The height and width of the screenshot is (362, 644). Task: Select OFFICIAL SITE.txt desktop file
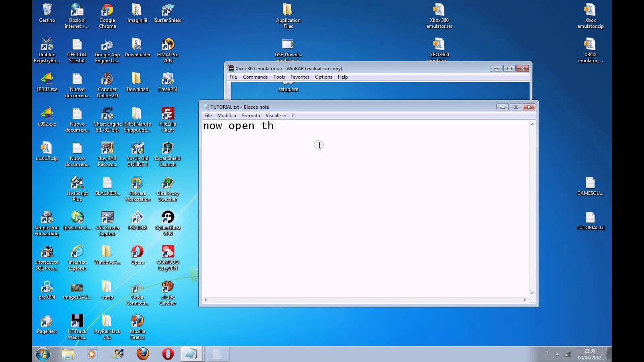(77, 51)
